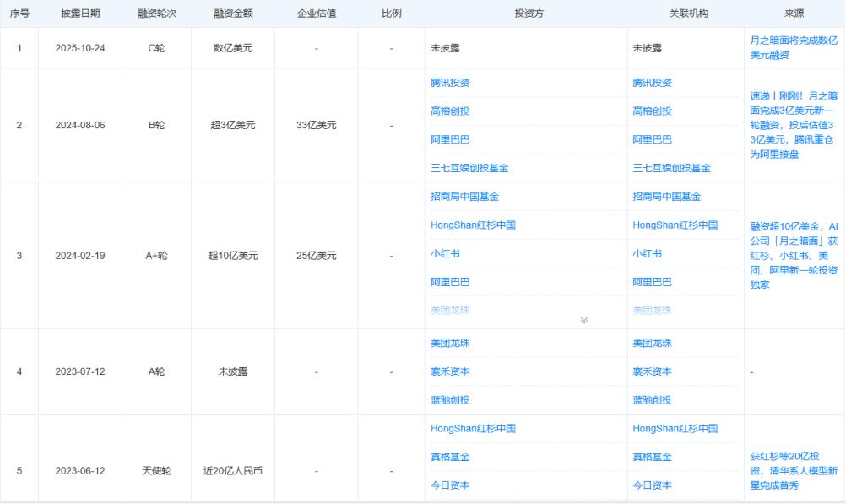Screen dimensions: 846x504
Task: Open source article 月之暗面将完成数亿美元融资
Action: coord(790,47)
